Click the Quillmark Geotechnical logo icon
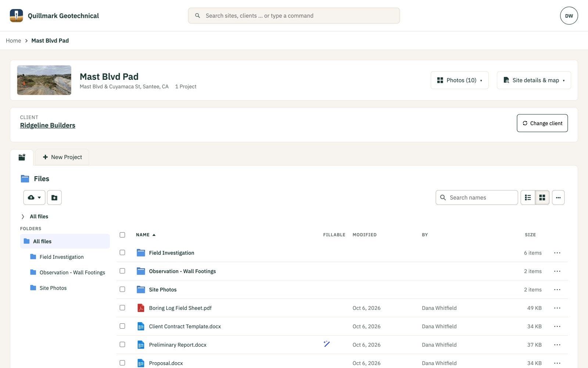 pyautogui.click(x=16, y=15)
